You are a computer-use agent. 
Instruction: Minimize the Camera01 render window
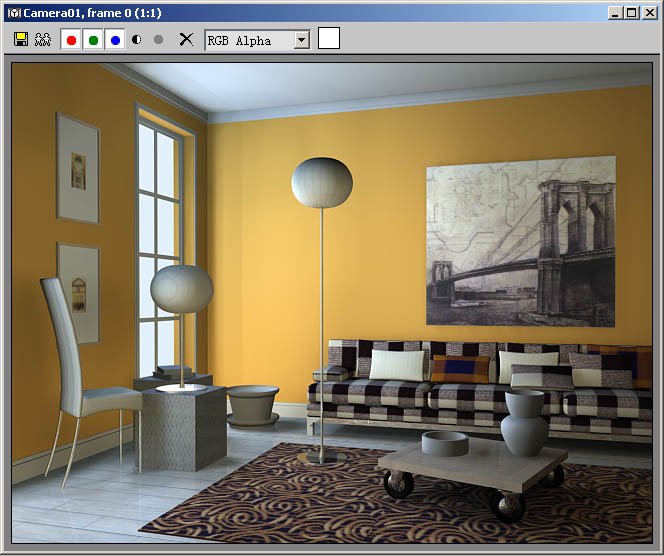click(x=615, y=13)
